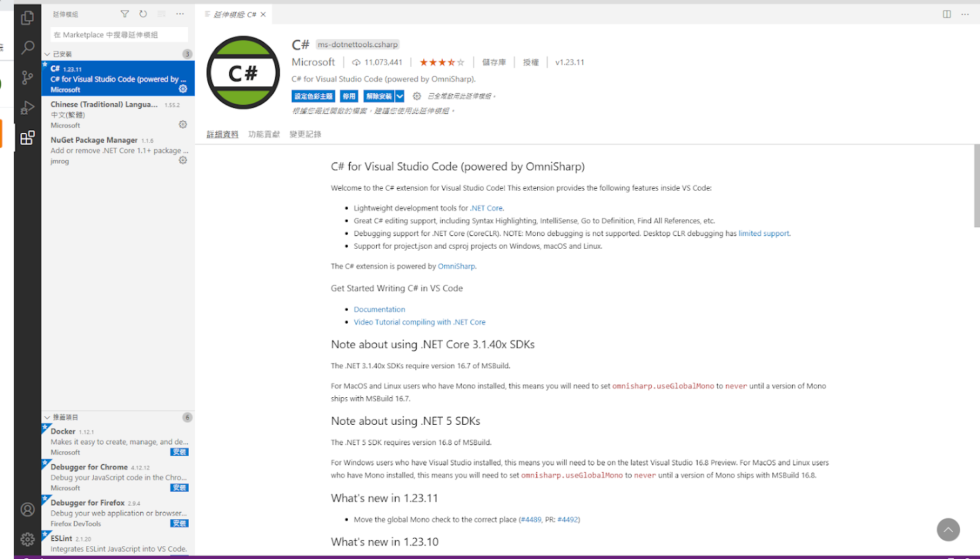The image size is (980, 559).
Task: Open the Run and Debug view icon
Action: (28, 107)
